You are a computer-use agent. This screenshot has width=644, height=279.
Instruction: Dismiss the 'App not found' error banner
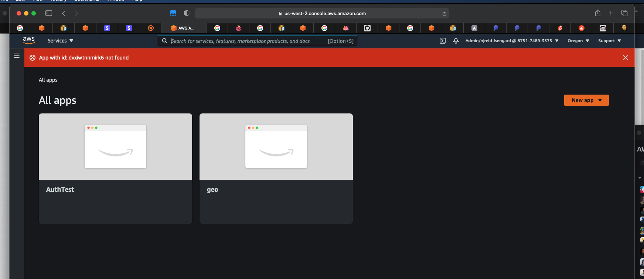coord(626,58)
